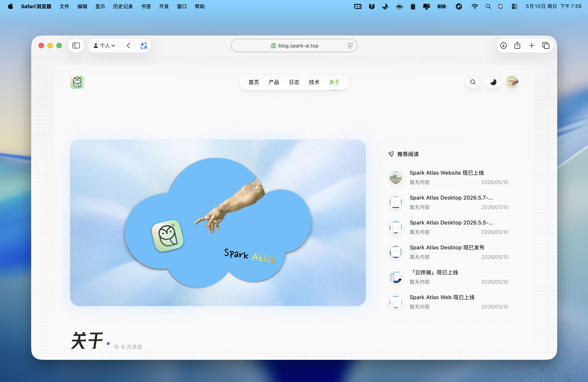This screenshot has height=382, width=588.
Task: Click the cat face menu bar icon
Action: 372,6
